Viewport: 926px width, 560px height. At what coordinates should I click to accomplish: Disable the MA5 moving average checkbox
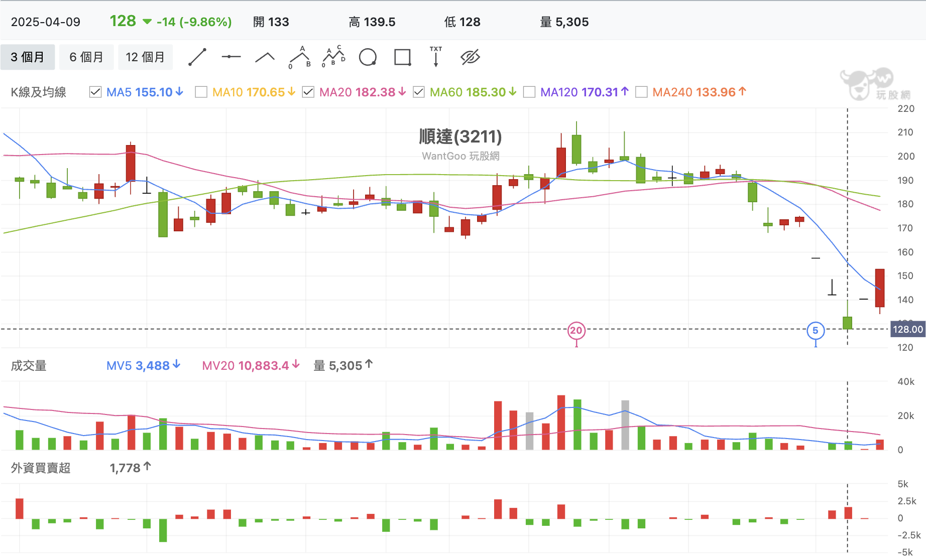[95, 92]
